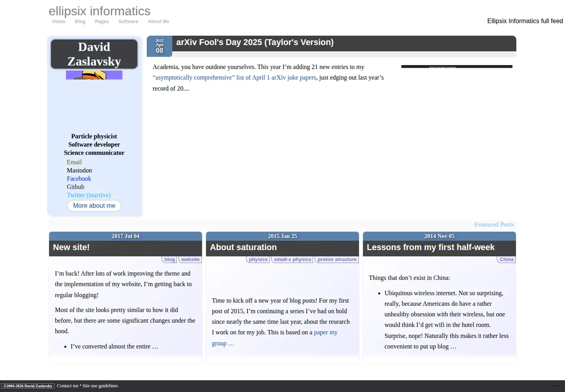
Task: Open the Site use guidelines footer link
Action: (100, 386)
